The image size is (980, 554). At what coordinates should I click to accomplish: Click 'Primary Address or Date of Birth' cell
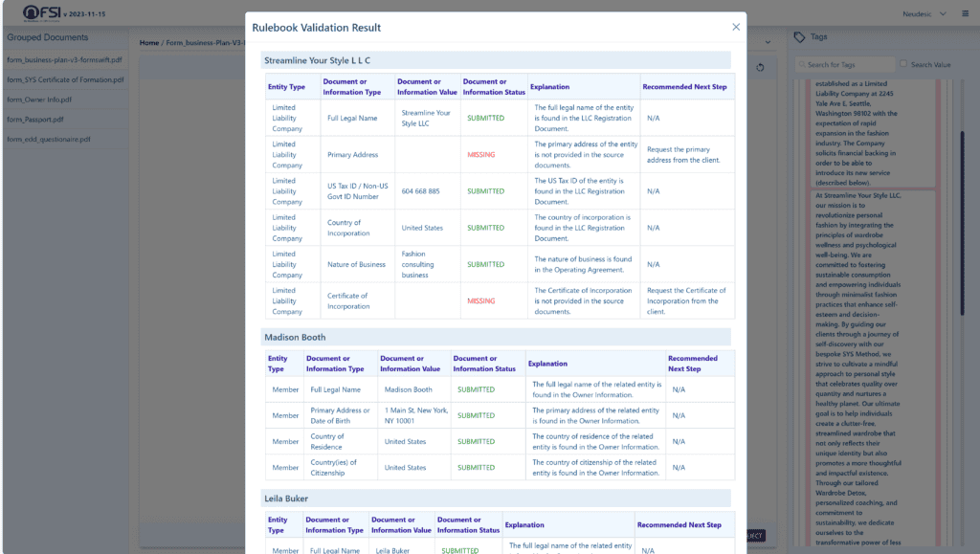point(340,415)
